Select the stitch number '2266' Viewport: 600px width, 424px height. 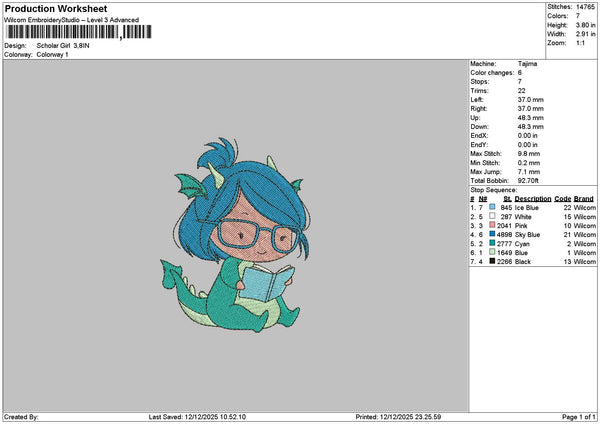click(x=504, y=262)
